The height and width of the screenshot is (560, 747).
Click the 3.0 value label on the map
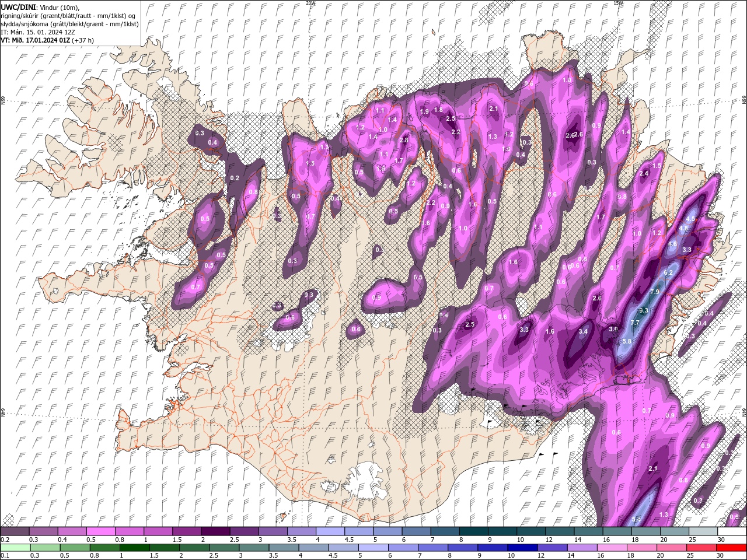point(613,329)
